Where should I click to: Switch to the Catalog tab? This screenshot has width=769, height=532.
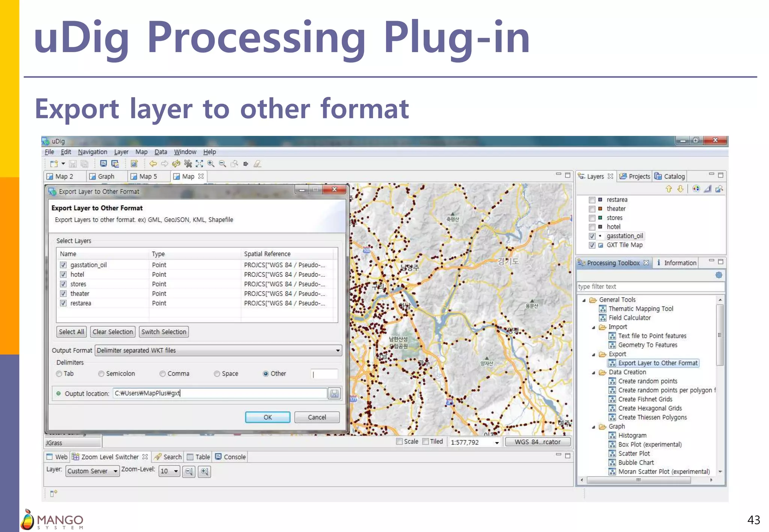coord(670,176)
